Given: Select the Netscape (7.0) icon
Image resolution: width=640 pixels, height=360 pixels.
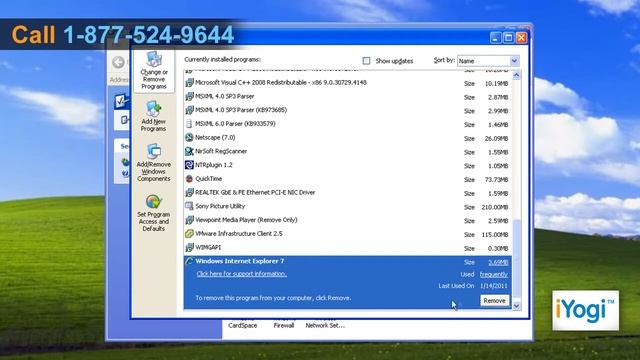Looking at the screenshot, I should click(189, 138).
